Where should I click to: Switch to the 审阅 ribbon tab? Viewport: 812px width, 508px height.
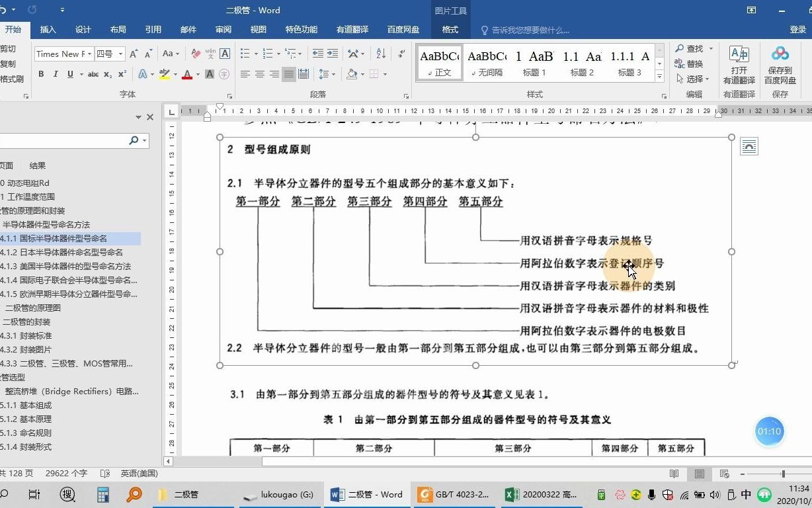click(223, 30)
